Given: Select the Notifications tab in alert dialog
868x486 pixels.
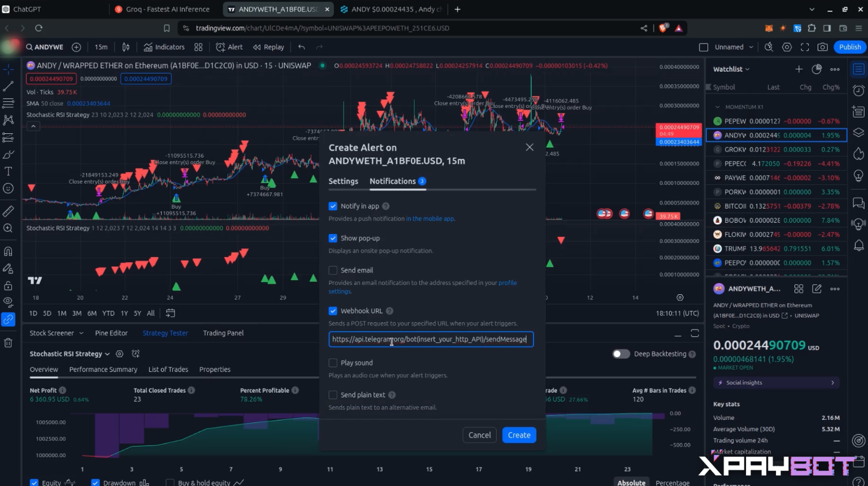Looking at the screenshot, I should tap(397, 181).
